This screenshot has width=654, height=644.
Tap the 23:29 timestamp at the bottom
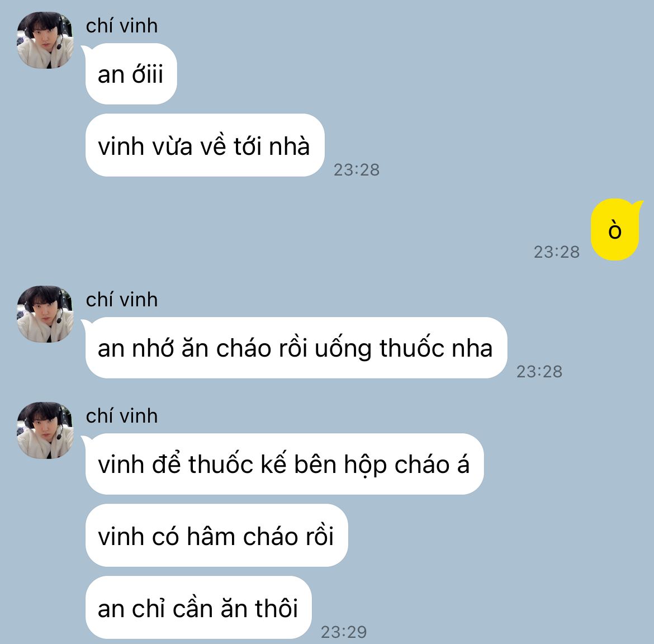point(344,632)
